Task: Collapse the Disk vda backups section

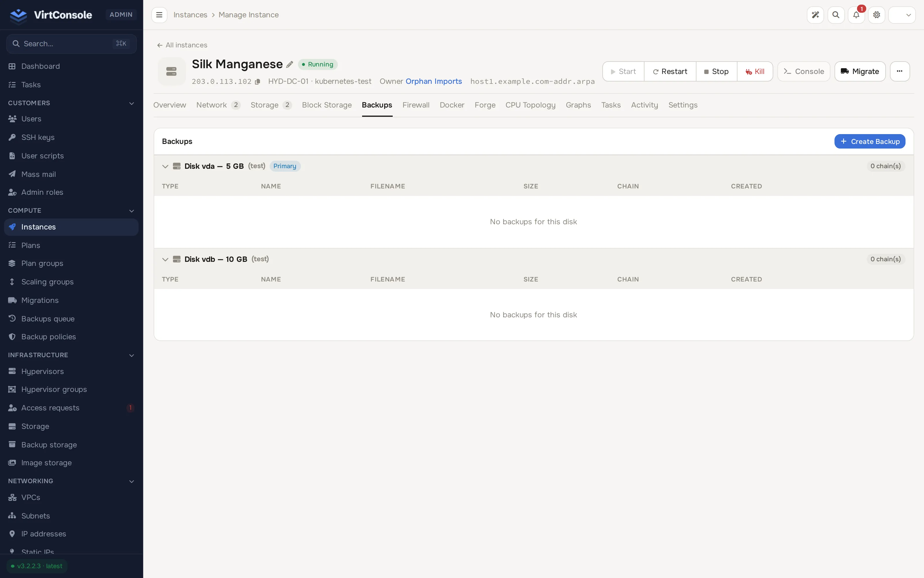Action: [x=165, y=166]
